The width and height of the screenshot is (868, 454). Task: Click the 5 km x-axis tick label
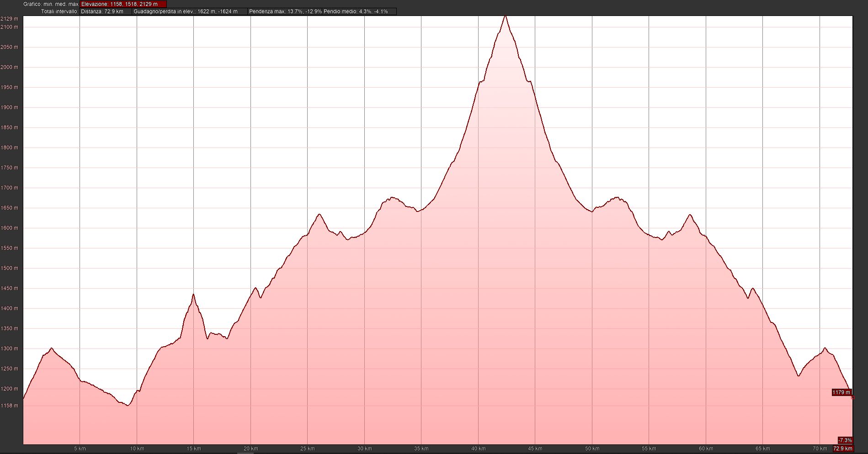point(80,449)
